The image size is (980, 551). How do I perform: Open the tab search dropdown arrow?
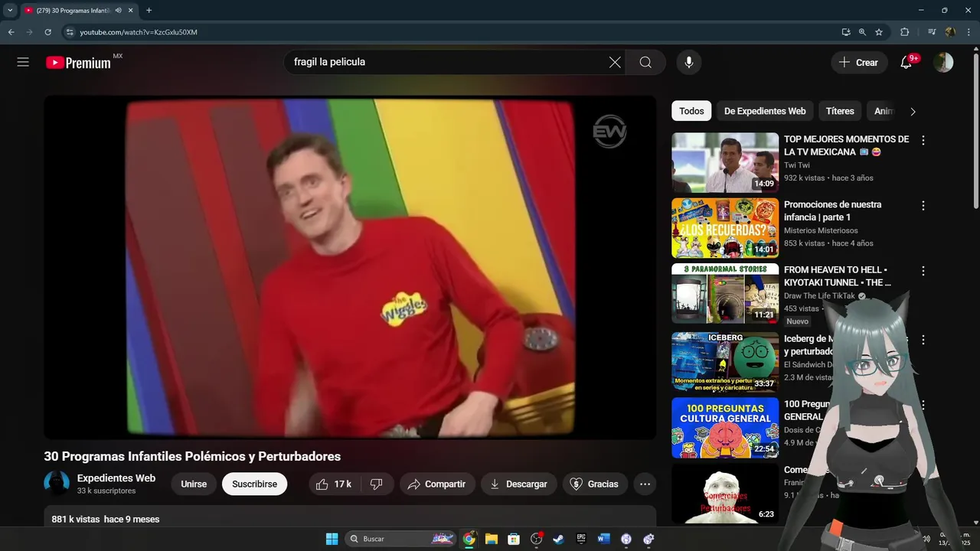coord(10,11)
